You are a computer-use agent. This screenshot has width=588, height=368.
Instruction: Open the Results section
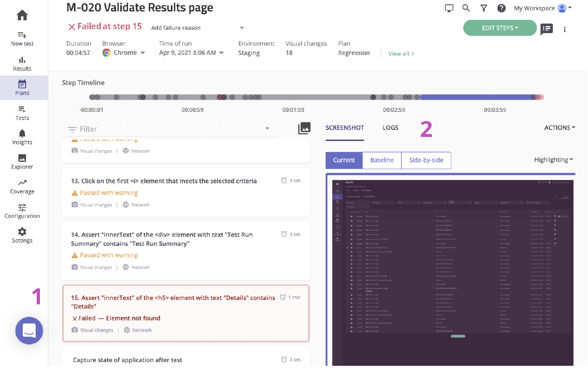22,63
